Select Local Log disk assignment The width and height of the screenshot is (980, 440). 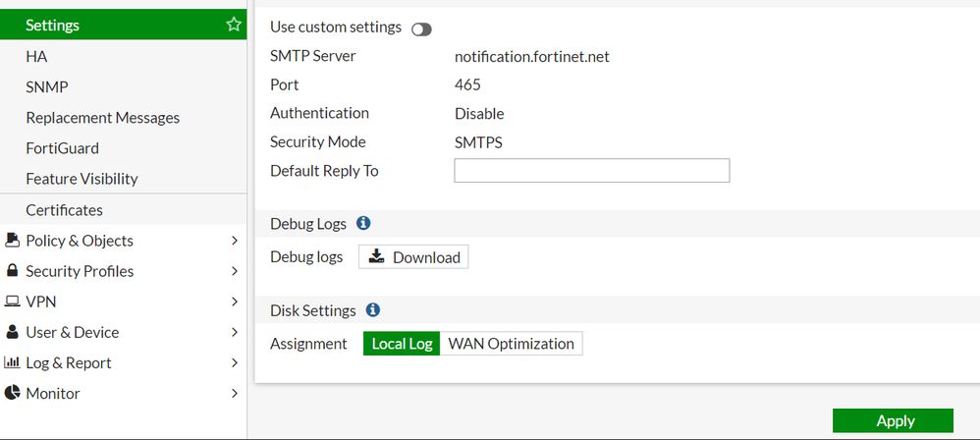pos(402,344)
